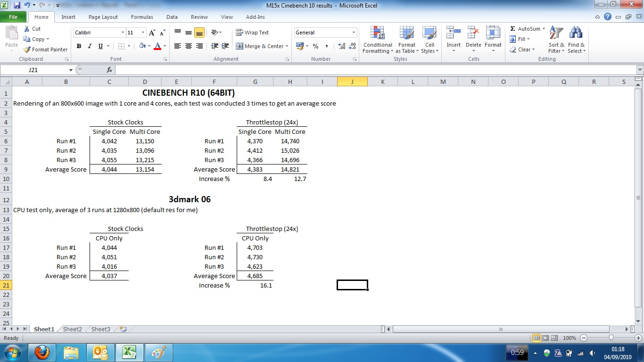Align text right

(199, 46)
